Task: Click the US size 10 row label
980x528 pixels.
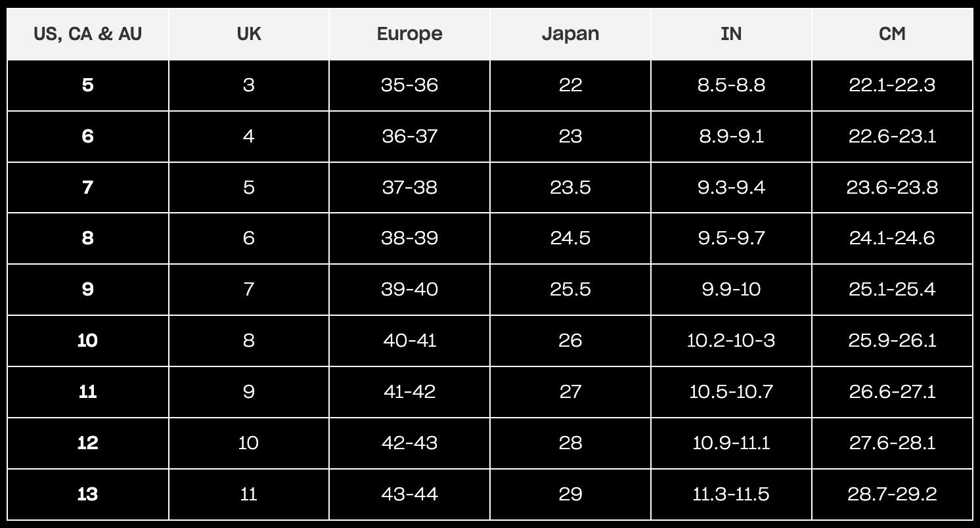Action: [87, 341]
